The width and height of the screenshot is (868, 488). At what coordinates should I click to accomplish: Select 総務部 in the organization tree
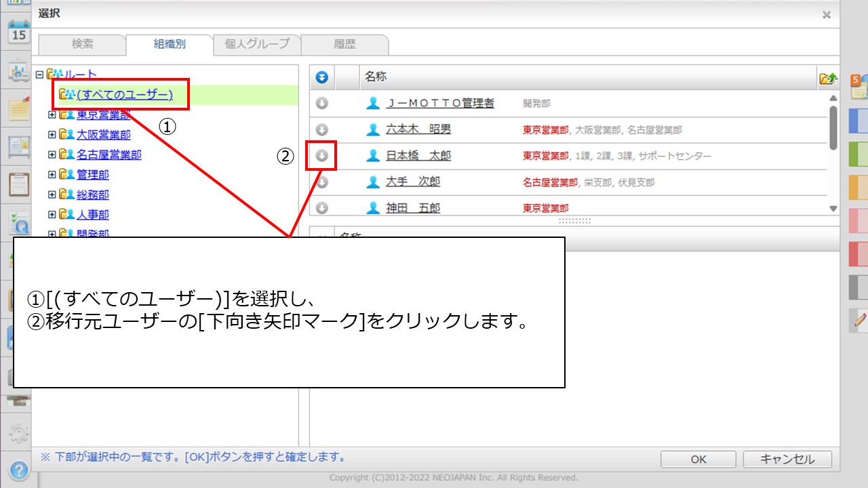[x=92, y=195]
